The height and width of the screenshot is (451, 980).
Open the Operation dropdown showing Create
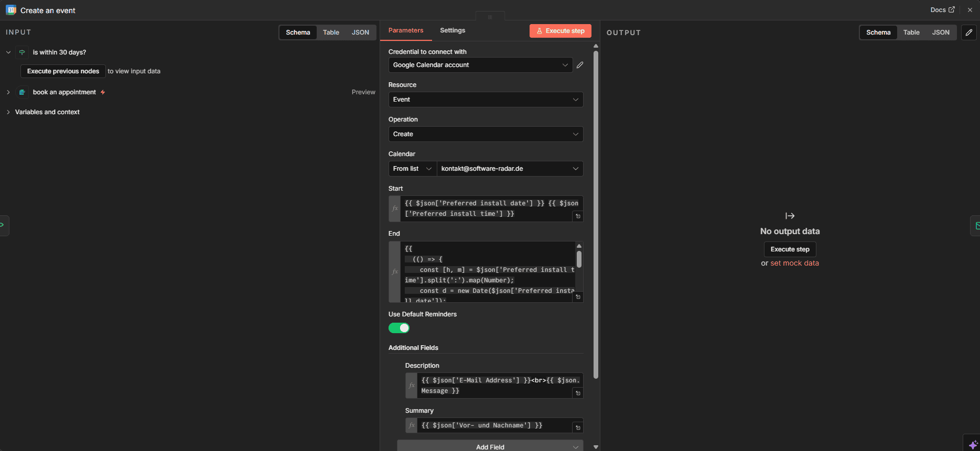point(486,134)
